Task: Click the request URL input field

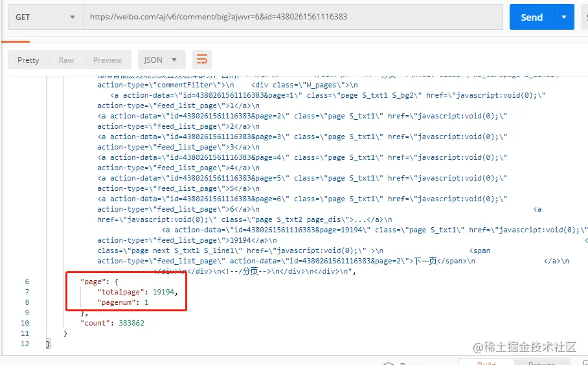Action: tap(293, 17)
